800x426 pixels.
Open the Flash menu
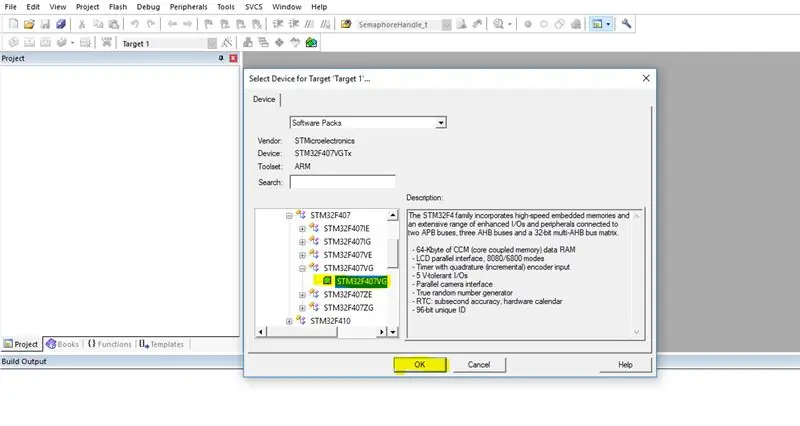118,7
